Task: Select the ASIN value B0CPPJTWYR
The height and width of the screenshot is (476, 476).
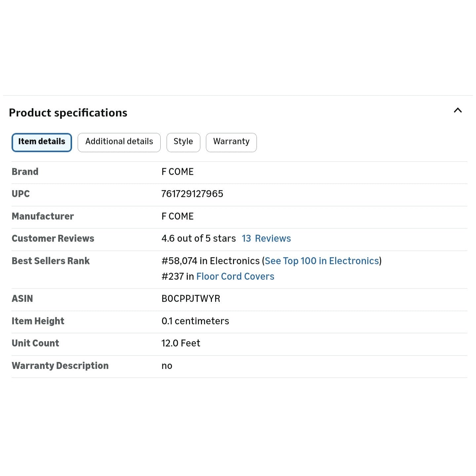Action: [191, 298]
